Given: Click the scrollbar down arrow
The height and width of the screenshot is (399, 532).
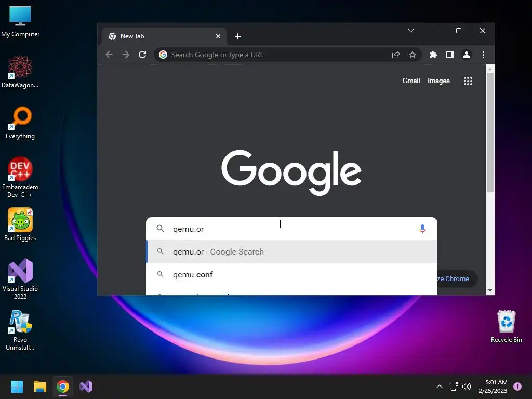Looking at the screenshot, I should click(x=490, y=290).
